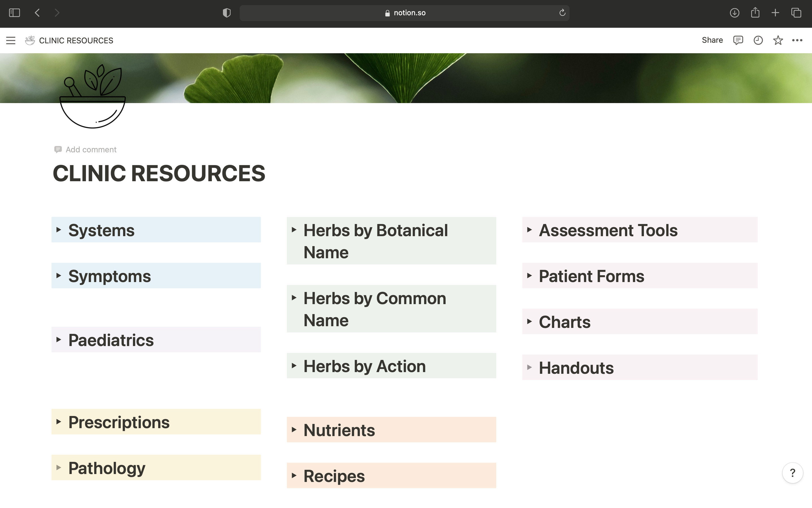Click Add comment above the title
This screenshot has width=812, height=508.
tap(85, 150)
